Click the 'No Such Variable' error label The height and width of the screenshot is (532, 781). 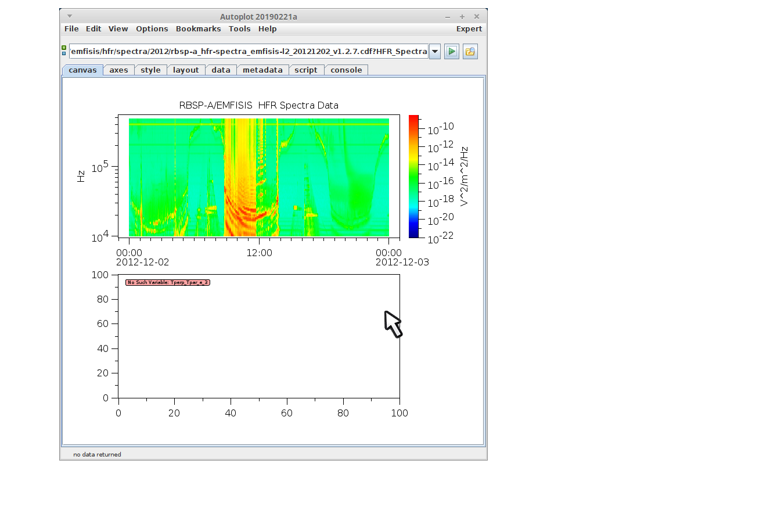click(167, 283)
